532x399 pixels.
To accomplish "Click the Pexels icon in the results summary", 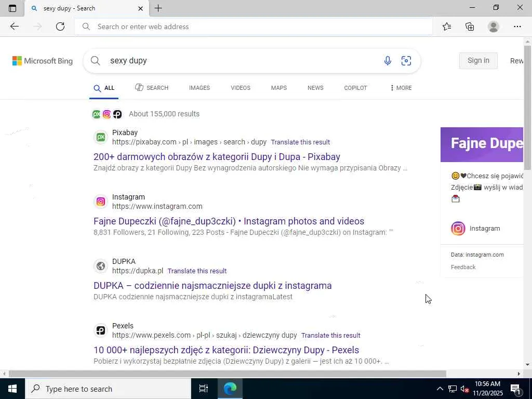I will [x=117, y=114].
